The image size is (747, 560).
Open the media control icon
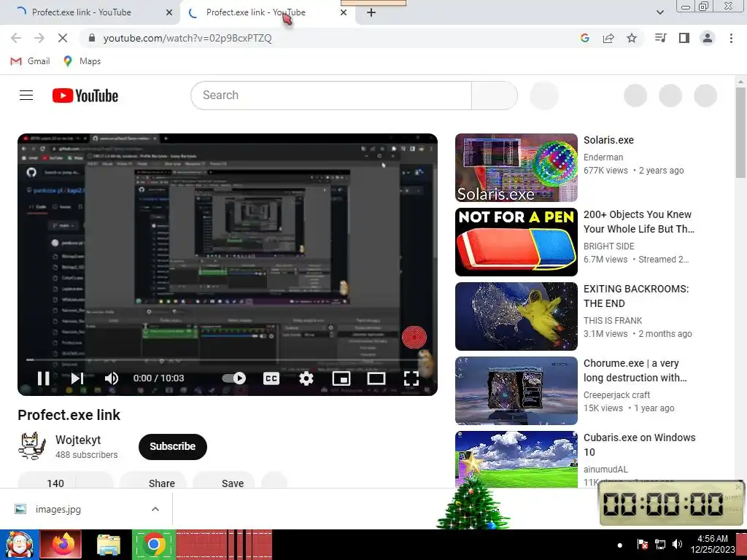(660, 38)
